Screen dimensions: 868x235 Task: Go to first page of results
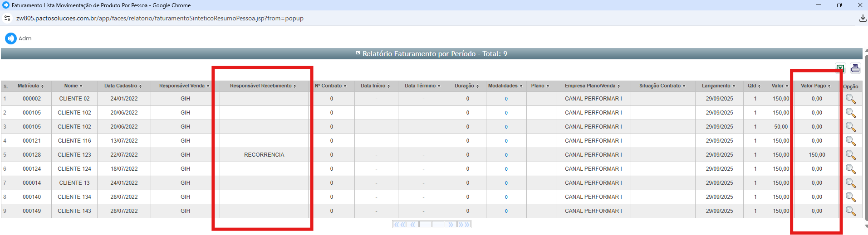tap(399, 225)
